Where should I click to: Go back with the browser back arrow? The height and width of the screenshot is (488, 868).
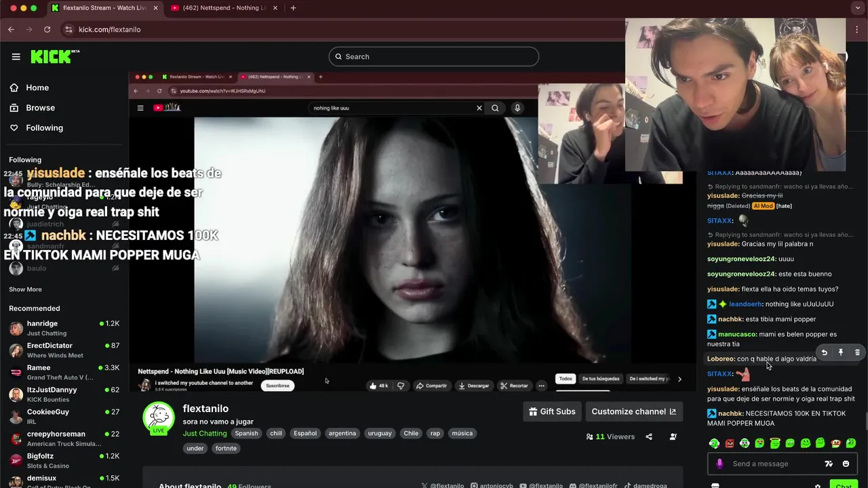[x=11, y=29]
